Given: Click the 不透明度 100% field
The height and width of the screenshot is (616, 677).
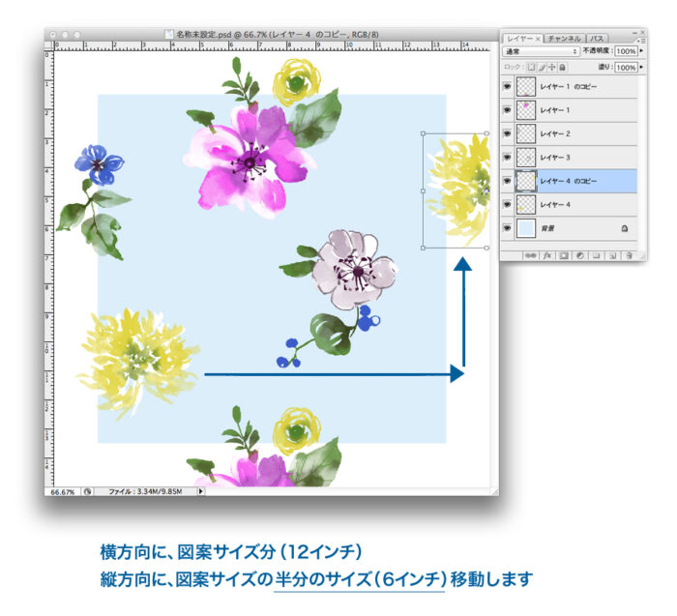Looking at the screenshot, I should pos(626,51).
